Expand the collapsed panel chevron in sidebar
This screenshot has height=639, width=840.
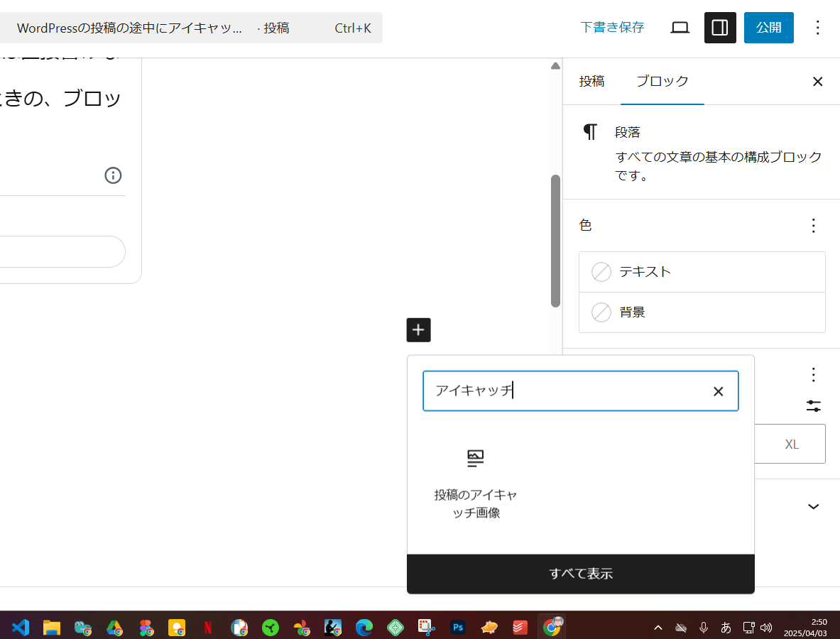click(813, 507)
